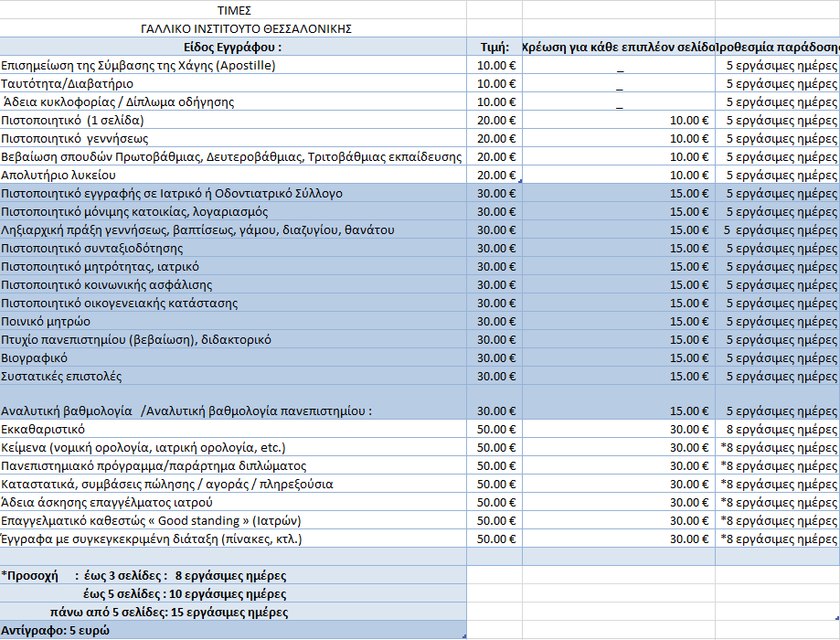
Task: Select the 'Είδος Εγγράφου :' column header
Action: [x=233, y=47]
